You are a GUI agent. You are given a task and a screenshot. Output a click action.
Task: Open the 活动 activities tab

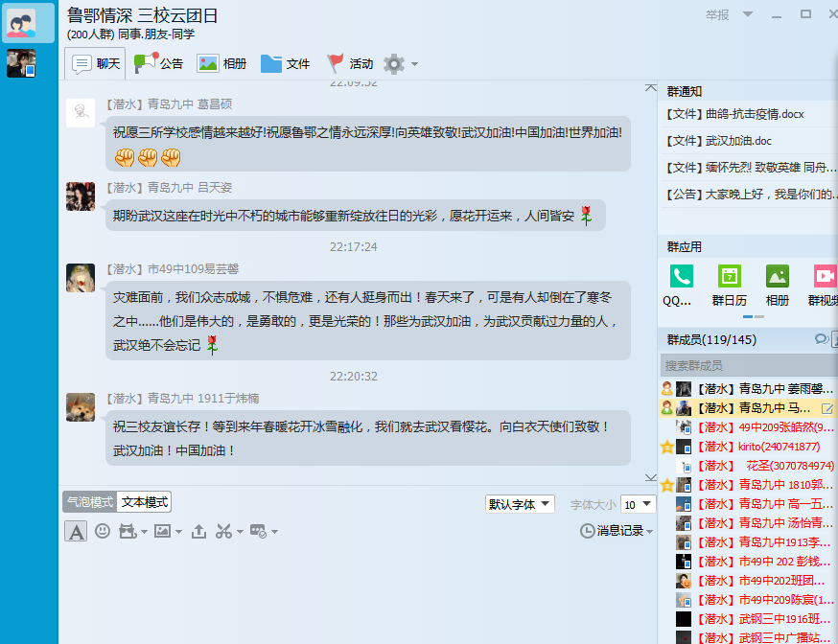click(350, 63)
